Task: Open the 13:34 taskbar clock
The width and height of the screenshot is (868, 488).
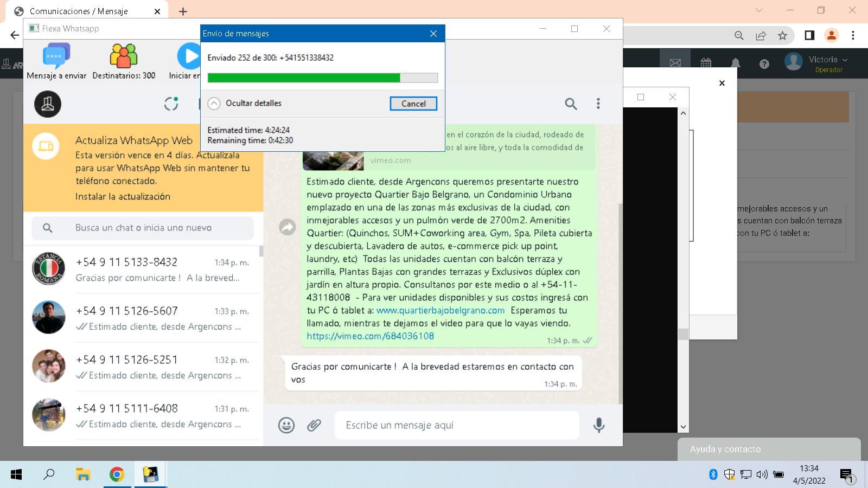Action: [809, 474]
